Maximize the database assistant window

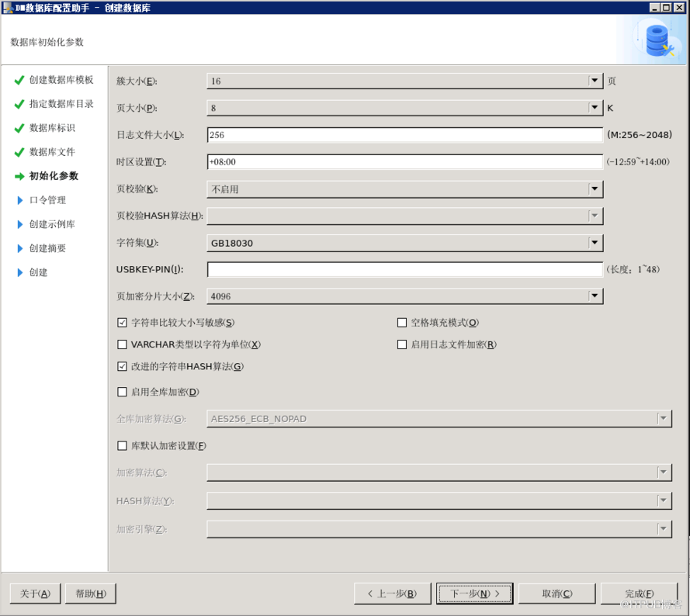[667, 8]
